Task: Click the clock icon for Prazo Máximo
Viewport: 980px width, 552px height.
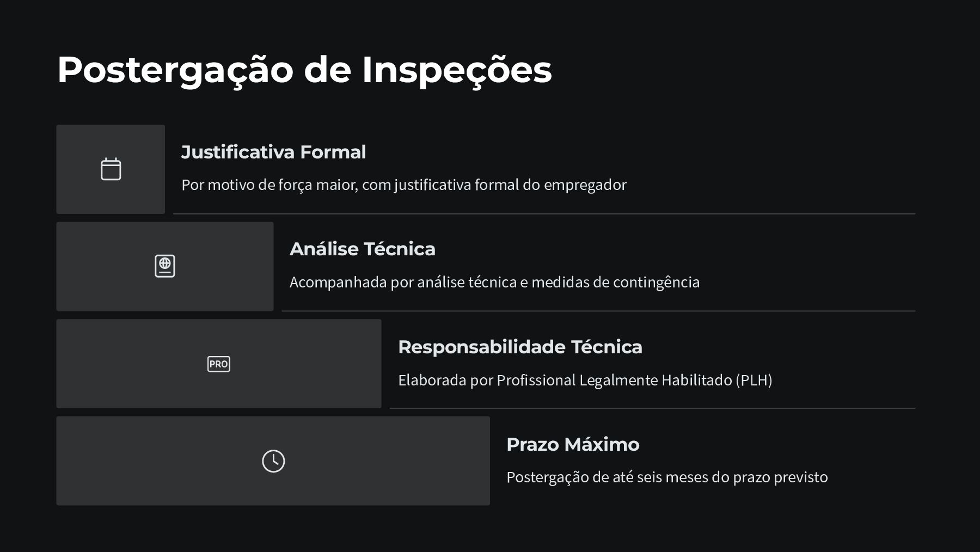Action: [273, 461]
